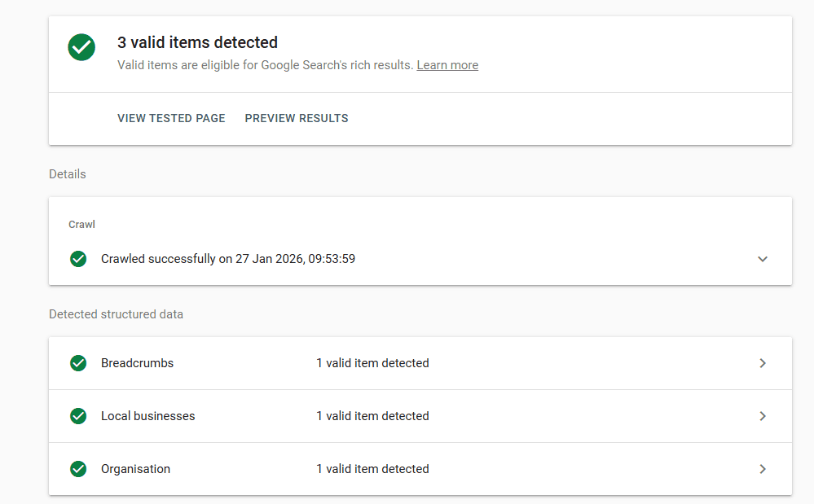Screen dimensions: 814x504
Task: Select the Local businesses row label
Action: coord(148,416)
